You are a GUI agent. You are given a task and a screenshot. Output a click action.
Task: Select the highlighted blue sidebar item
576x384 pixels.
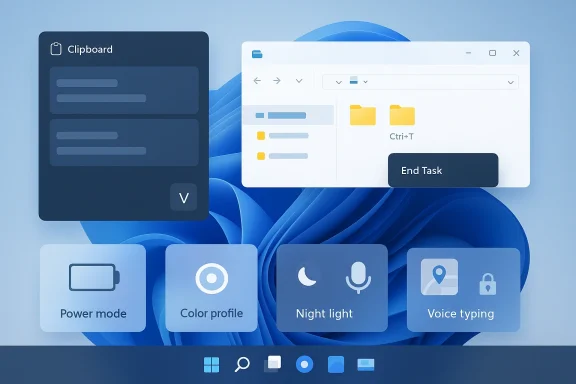pyautogui.click(x=288, y=115)
